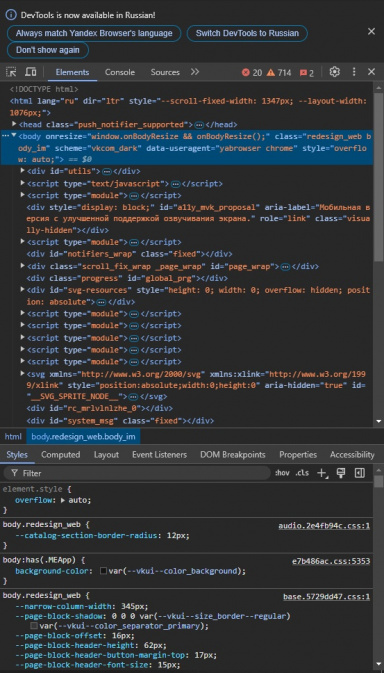
Task: Open the Sources tab
Action: 165,72
